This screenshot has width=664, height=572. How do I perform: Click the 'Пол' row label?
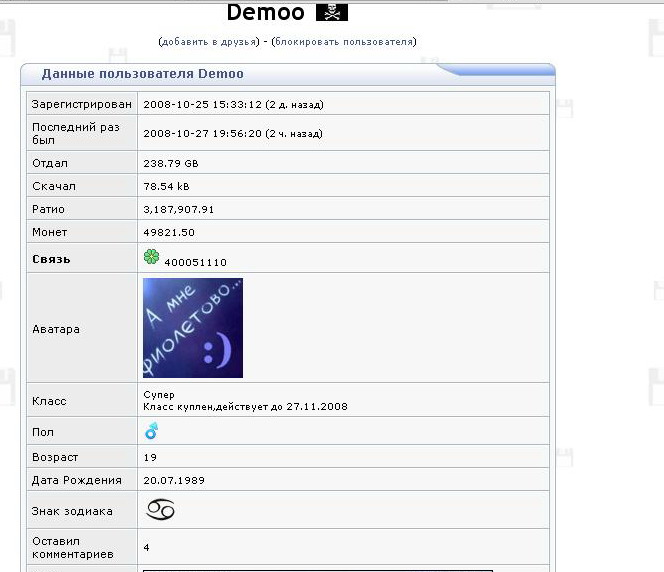(43, 432)
